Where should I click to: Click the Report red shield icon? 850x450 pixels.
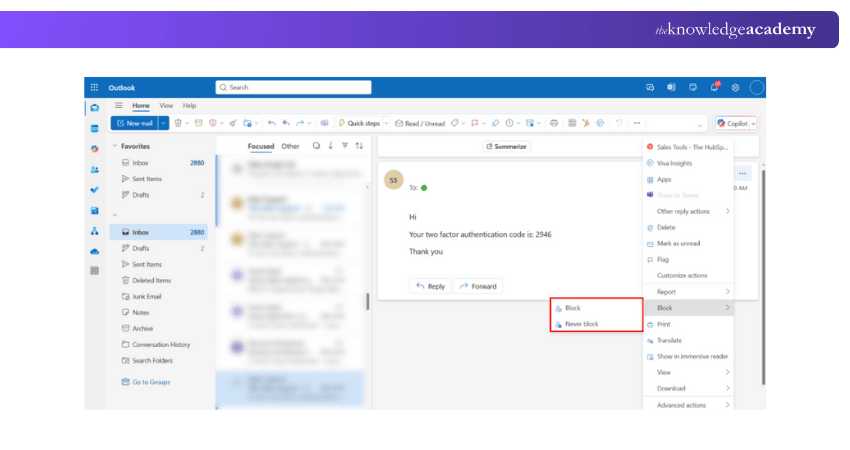(213, 123)
